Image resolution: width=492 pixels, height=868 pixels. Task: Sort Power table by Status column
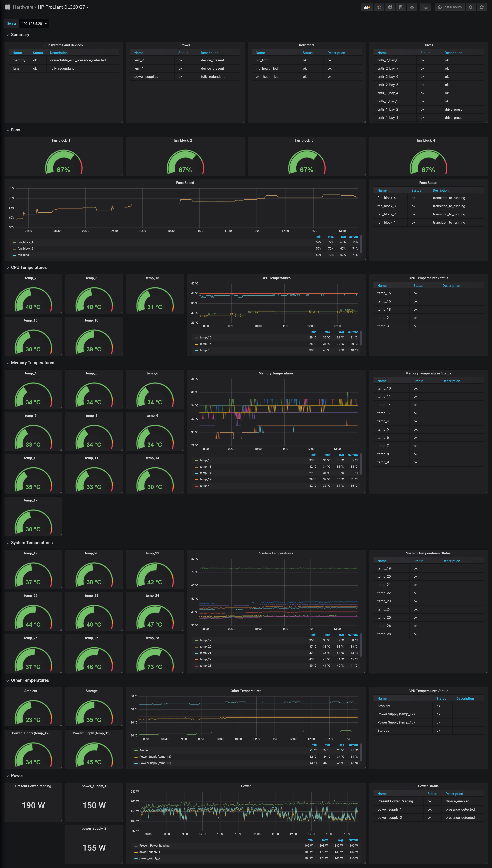point(183,53)
